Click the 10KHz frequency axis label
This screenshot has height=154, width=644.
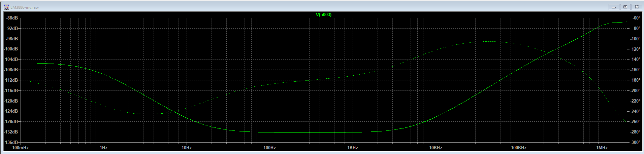[436, 148]
